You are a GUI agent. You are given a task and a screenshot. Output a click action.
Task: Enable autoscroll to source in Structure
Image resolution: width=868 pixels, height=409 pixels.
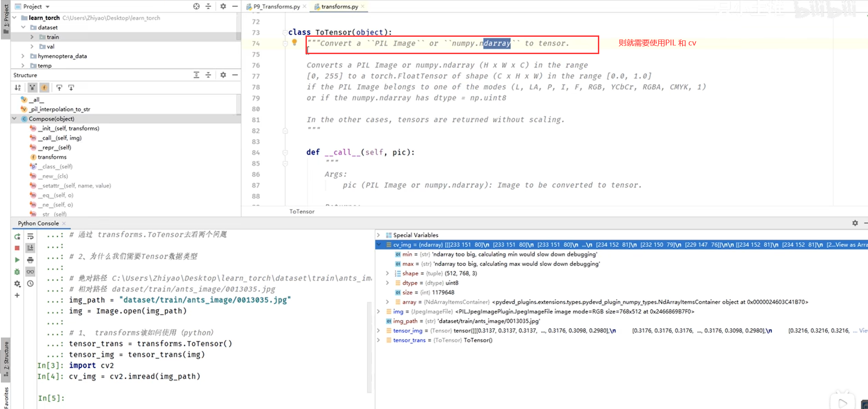tap(59, 88)
